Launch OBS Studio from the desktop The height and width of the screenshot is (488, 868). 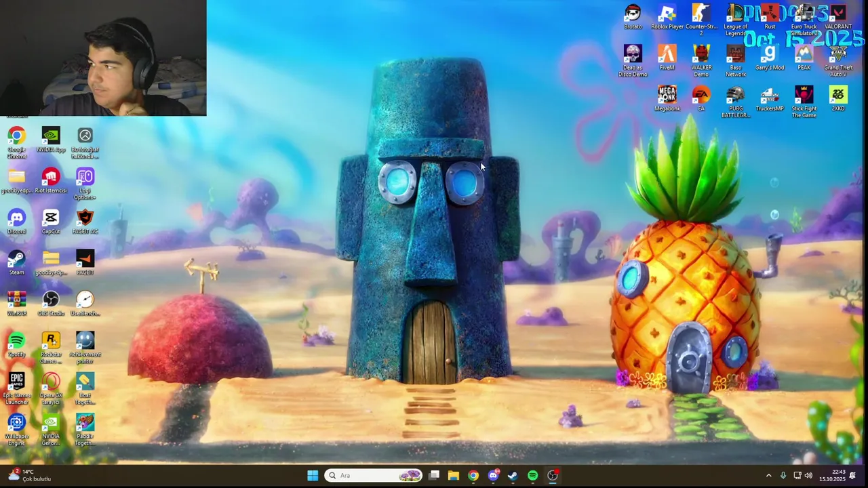[x=51, y=304]
